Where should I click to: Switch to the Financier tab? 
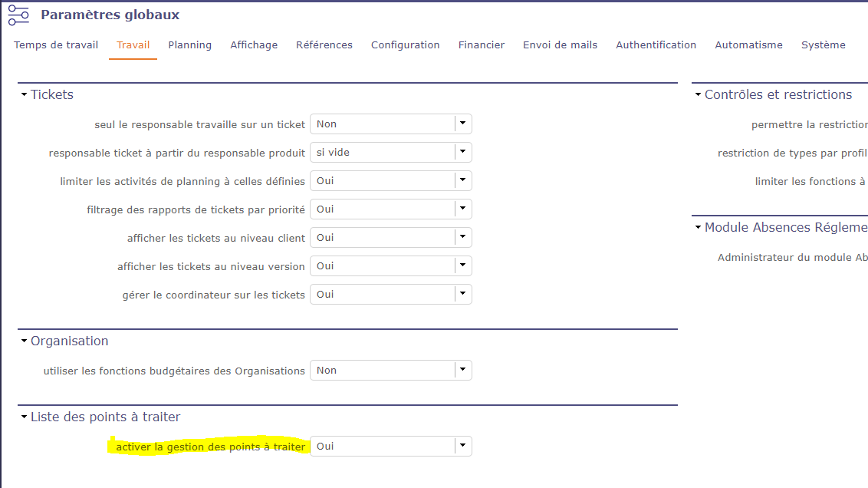point(482,45)
